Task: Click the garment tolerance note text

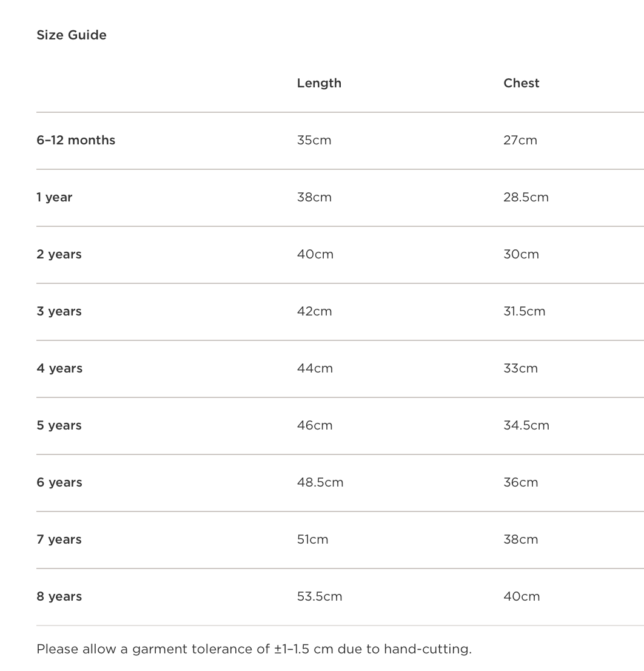Action: pyautogui.click(x=254, y=649)
